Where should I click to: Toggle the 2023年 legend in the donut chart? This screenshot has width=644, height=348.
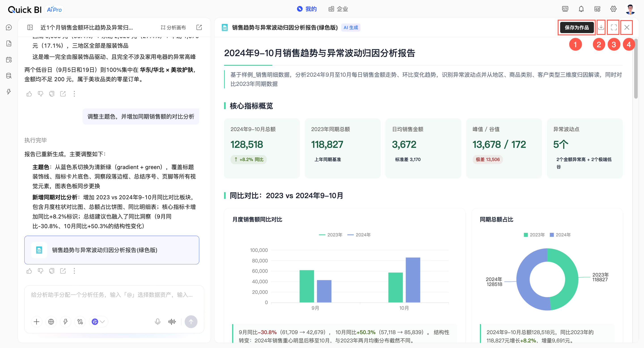[534, 235]
